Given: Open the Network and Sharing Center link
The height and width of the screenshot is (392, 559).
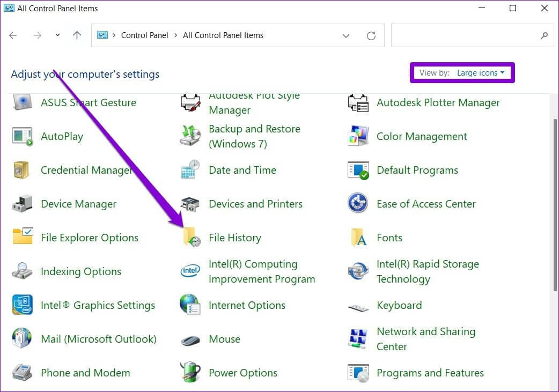Looking at the screenshot, I should click(x=426, y=339).
